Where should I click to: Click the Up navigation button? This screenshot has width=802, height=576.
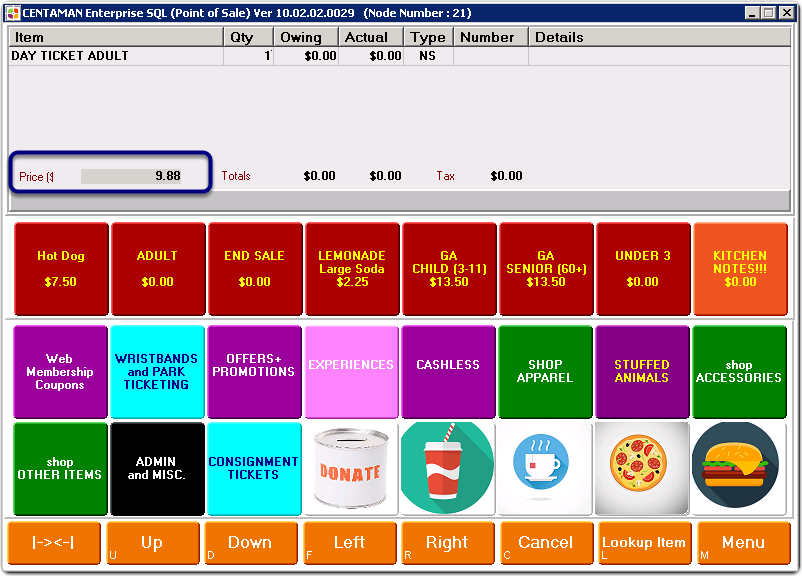(x=152, y=543)
